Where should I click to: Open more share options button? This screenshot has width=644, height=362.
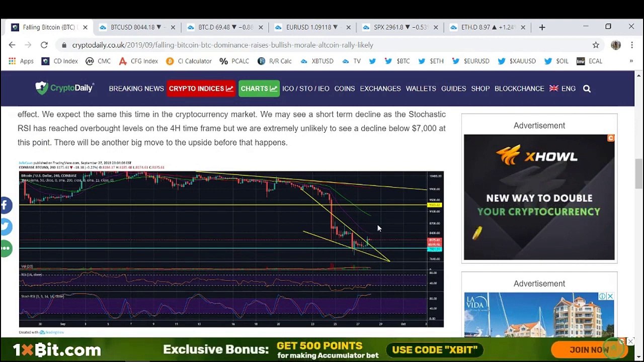click(x=6, y=248)
